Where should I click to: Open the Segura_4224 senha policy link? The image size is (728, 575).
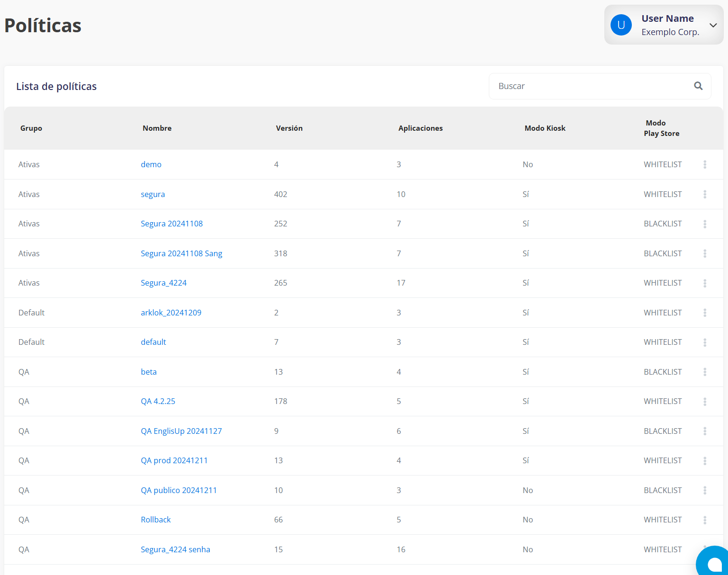(175, 549)
